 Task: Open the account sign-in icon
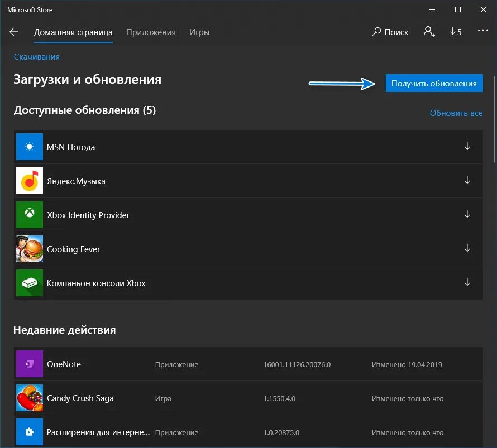pos(429,32)
